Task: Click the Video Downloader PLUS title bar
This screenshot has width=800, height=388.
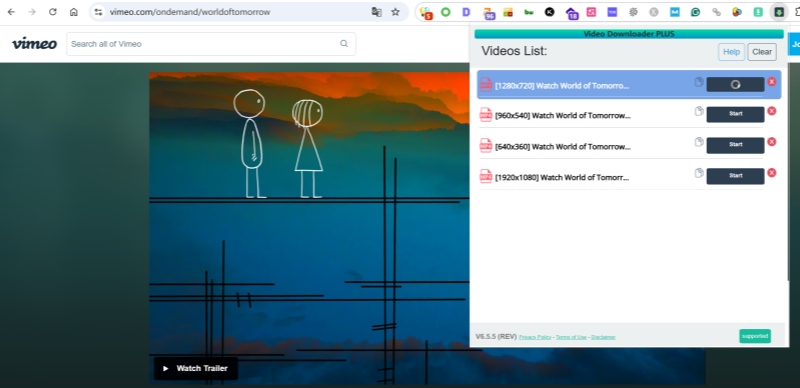Action: pos(629,34)
